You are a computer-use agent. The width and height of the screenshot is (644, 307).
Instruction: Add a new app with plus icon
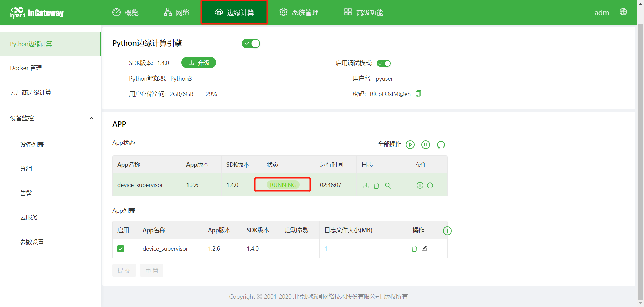(447, 231)
